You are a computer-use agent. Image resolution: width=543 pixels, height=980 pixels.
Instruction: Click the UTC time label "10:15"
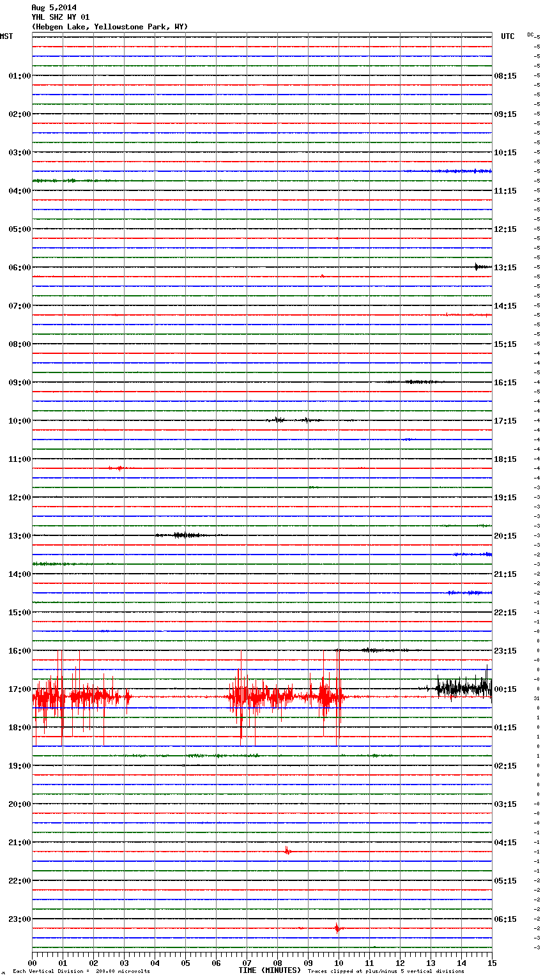point(505,153)
